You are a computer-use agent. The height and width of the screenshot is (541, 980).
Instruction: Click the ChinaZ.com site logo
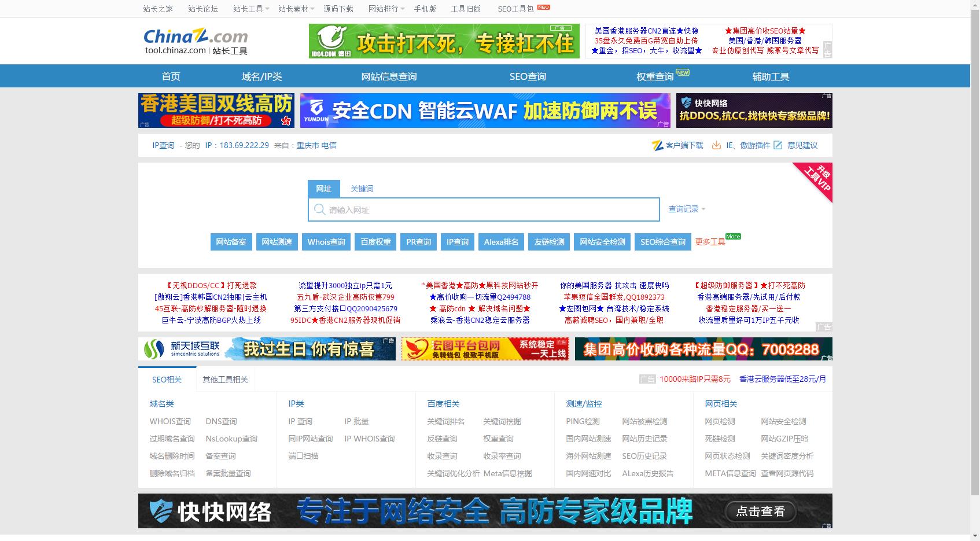click(x=196, y=41)
